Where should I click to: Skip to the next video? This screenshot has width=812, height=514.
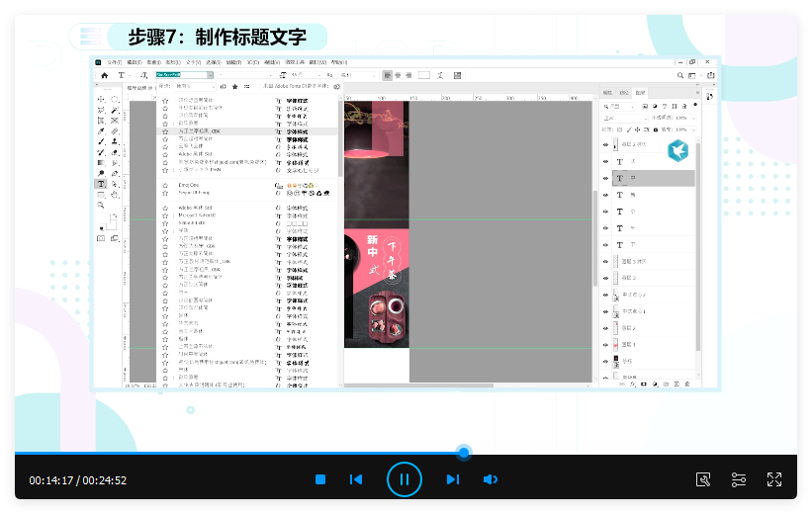click(x=452, y=479)
